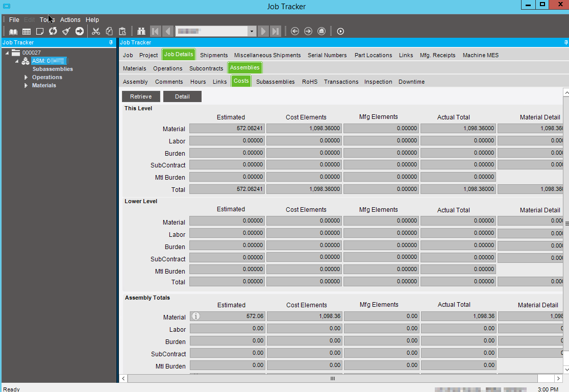Click the Detail button

pos(182,96)
